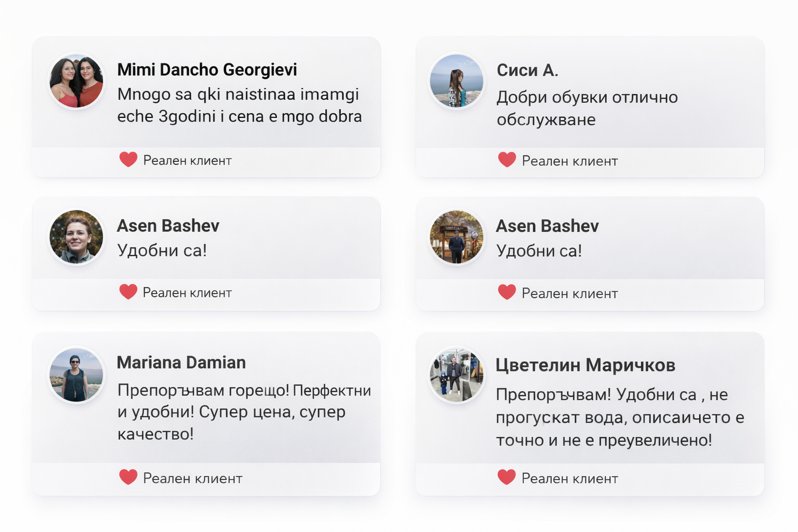The width and height of the screenshot is (798, 532).
Task: Click the heart under Mimi Dancho Georgievi's review
Action: point(128,159)
